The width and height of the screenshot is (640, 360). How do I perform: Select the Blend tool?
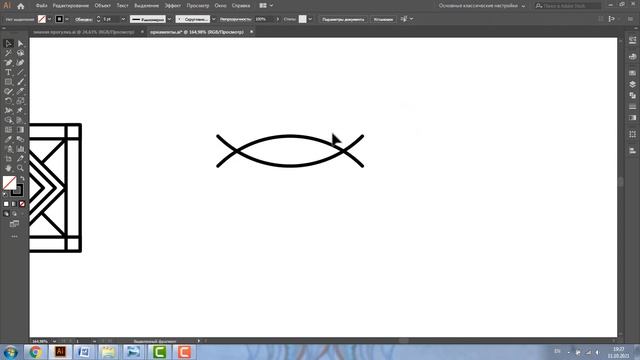click(20, 140)
